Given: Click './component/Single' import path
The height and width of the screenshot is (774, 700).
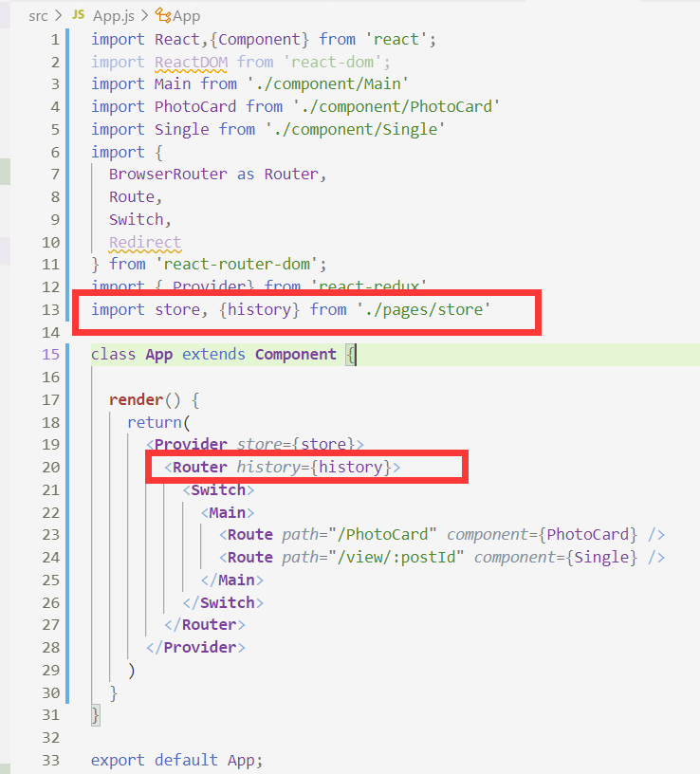Looking at the screenshot, I should (356, 129).
